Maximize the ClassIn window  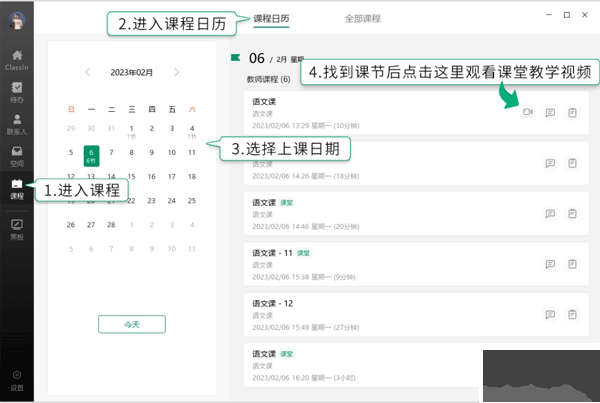pyautogui.click(x=567, y=15)
